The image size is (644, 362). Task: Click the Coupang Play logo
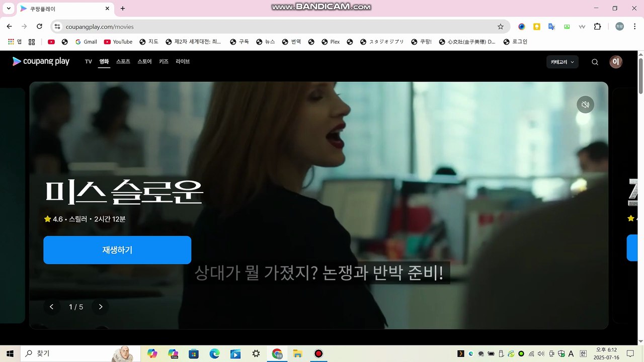click(x=41, y=61)
